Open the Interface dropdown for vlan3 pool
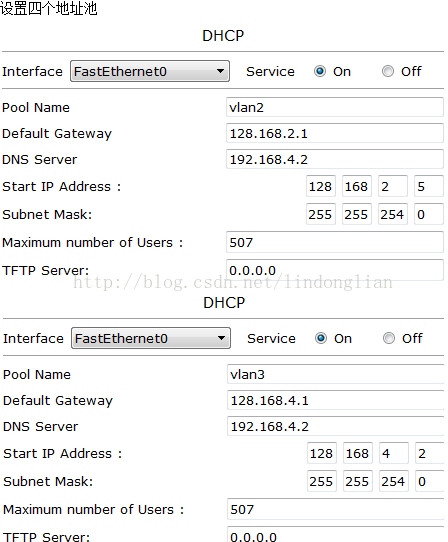 151,338
